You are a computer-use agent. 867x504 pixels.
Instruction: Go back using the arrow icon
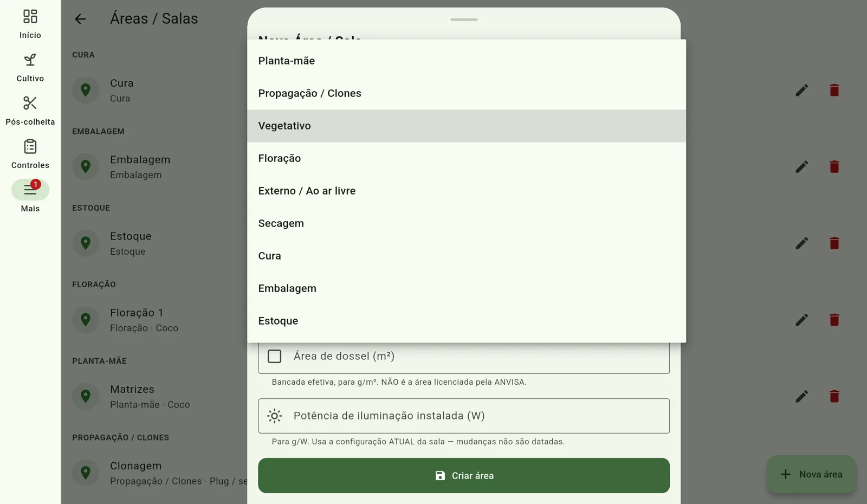80,19
